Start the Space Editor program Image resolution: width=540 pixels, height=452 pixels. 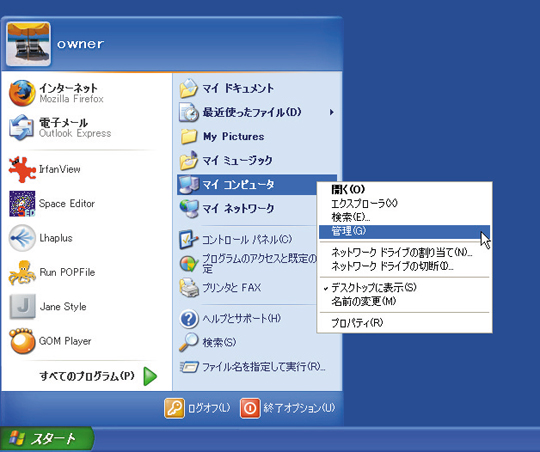point(22,204)
